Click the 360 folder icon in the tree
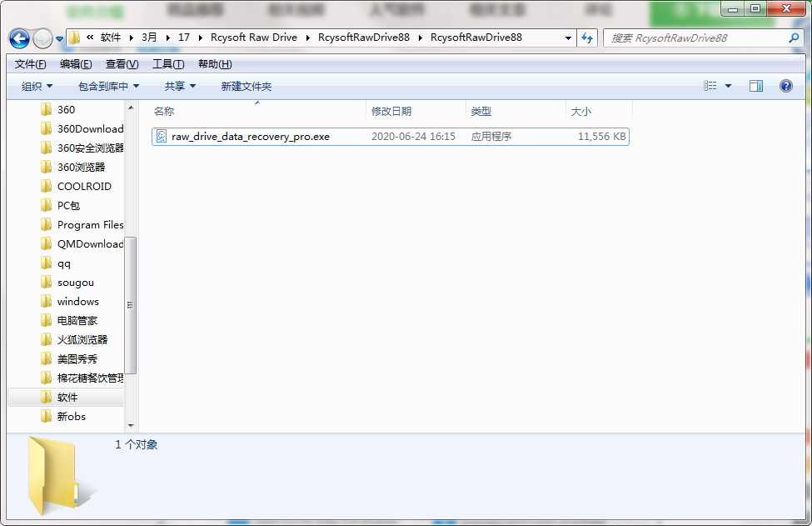 pyautogui.click(x=46, y=110)
